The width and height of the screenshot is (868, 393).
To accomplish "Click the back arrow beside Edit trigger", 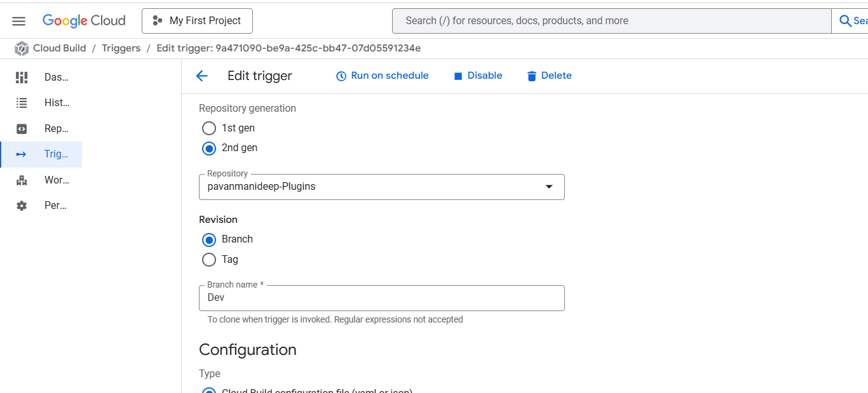I will pos(201,76).
